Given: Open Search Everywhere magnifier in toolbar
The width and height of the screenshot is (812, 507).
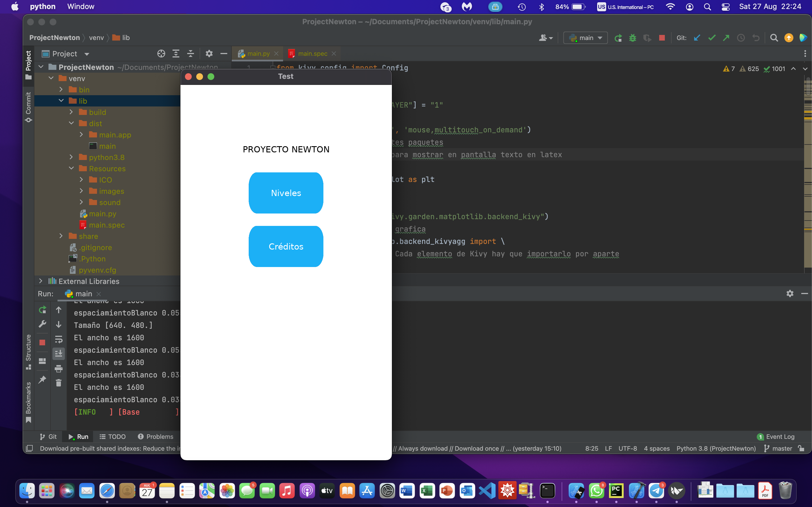Looking at the screenshot, I should (774, 38).
